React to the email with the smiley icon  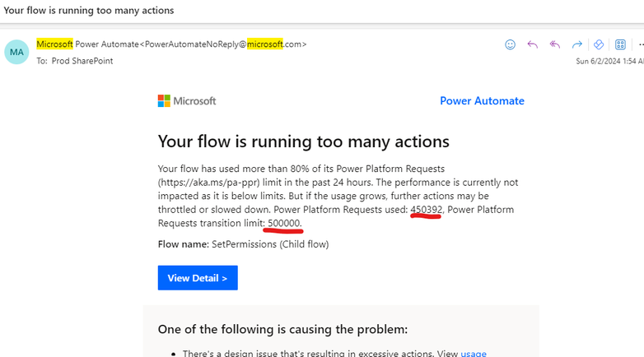click(x=510, y=44)
